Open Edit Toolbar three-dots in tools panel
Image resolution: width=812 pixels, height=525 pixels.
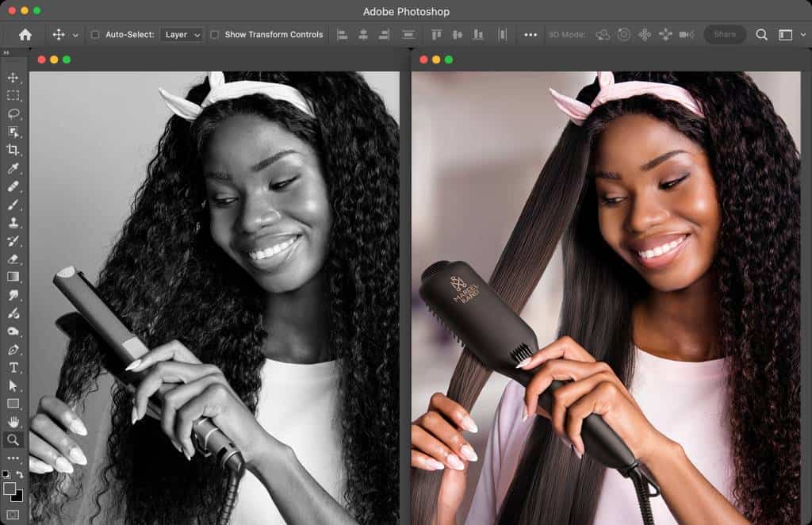tap(13, 458)
